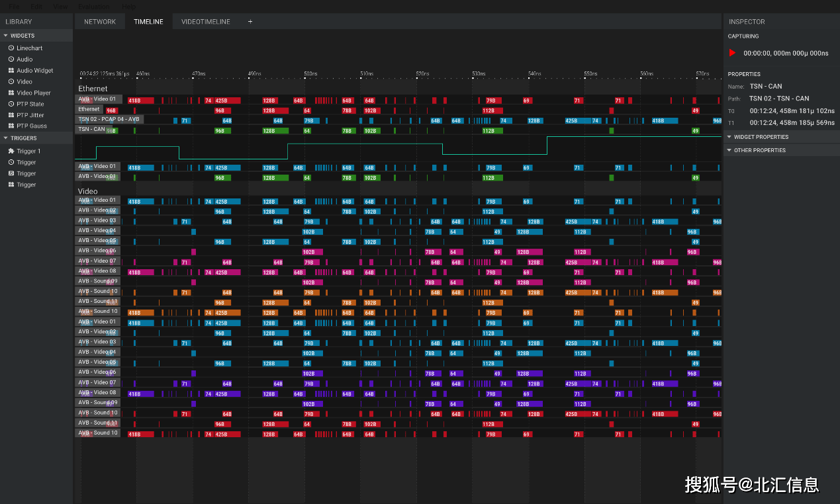
Task: Click the Audio item in the widget library
Action: click(24, 60)
